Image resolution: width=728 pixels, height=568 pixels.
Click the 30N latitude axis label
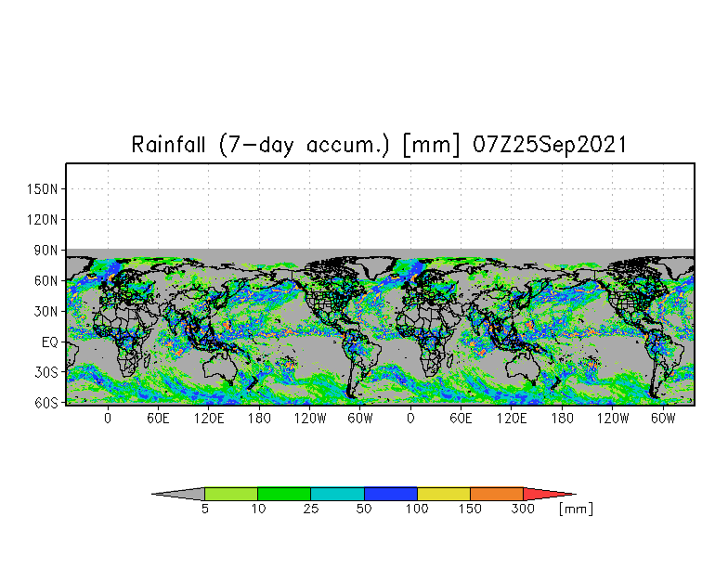46,312
